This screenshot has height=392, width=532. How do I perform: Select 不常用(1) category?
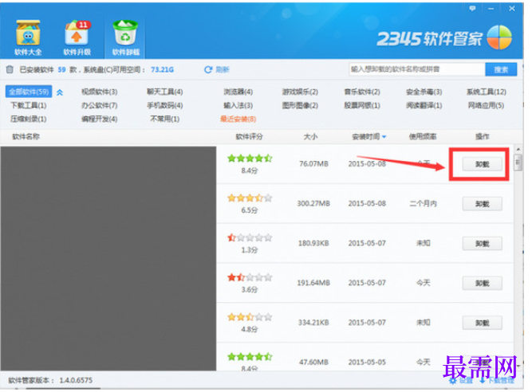(x=165, y=119)
